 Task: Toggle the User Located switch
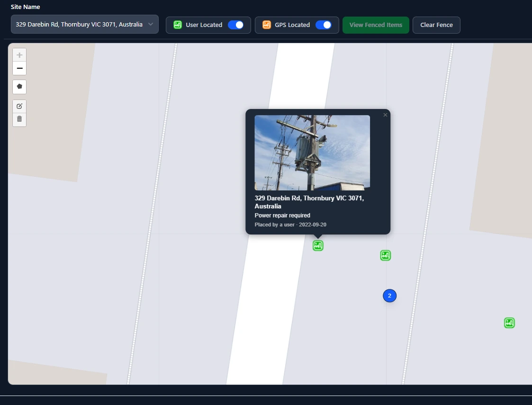235,25
